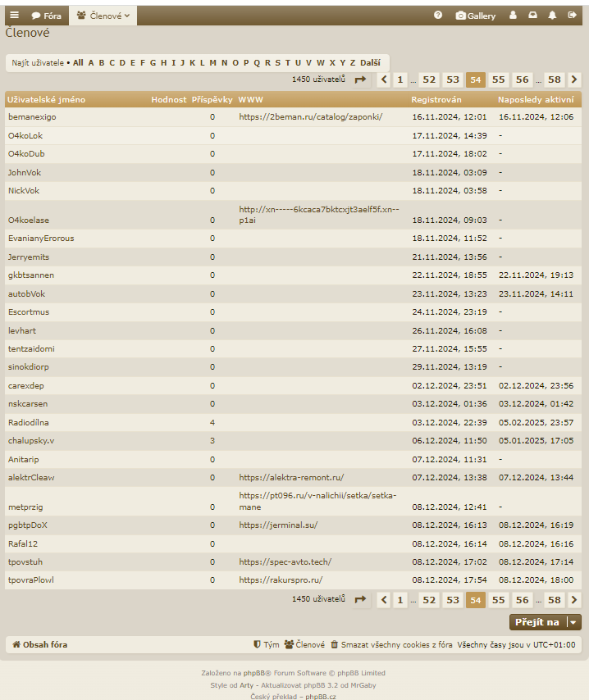
Task: Sort by Příspěvky column header
Action: point(212,100)
